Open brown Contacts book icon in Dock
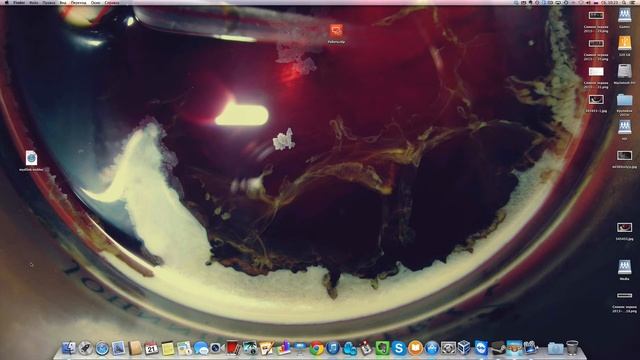Viewport: 640px width, 360px height. 135,348
